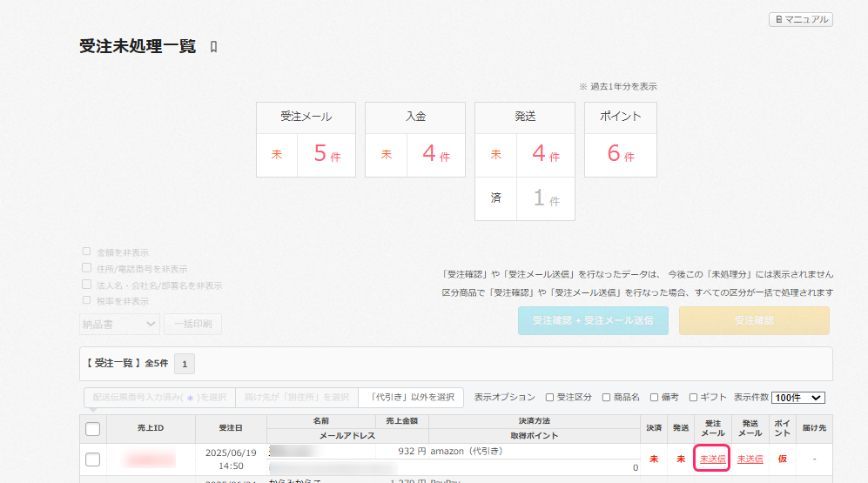Click the ポイント 6件 counter
Image resolution: width=868 pixels, height=483 pixels.
tap(620, 156)
